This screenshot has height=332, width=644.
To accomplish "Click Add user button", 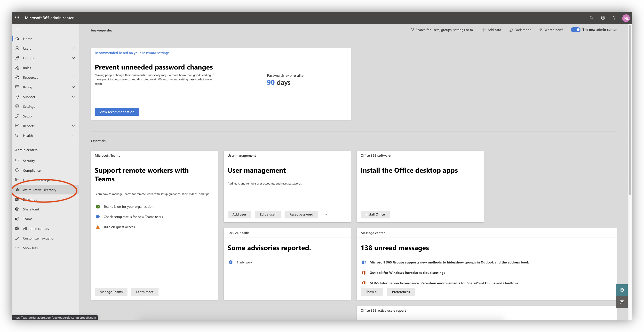I will pyautogui.click(x=239, y=214).
